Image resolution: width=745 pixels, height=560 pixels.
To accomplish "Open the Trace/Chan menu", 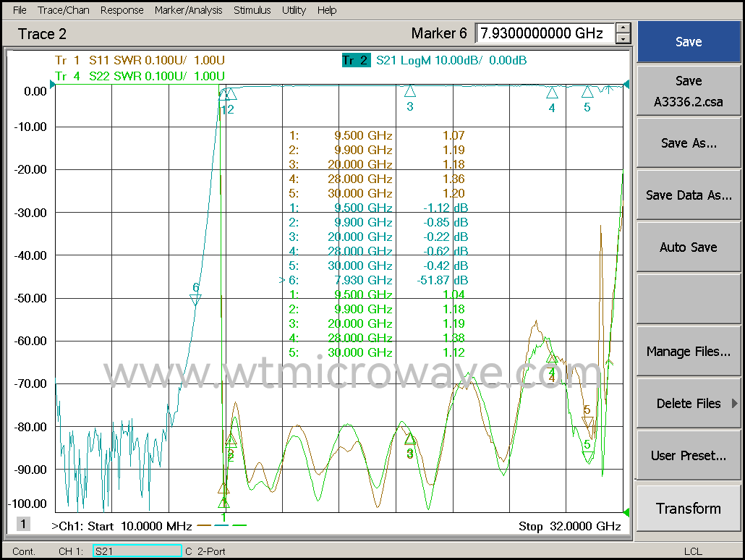I will click(x=63, y=10).
